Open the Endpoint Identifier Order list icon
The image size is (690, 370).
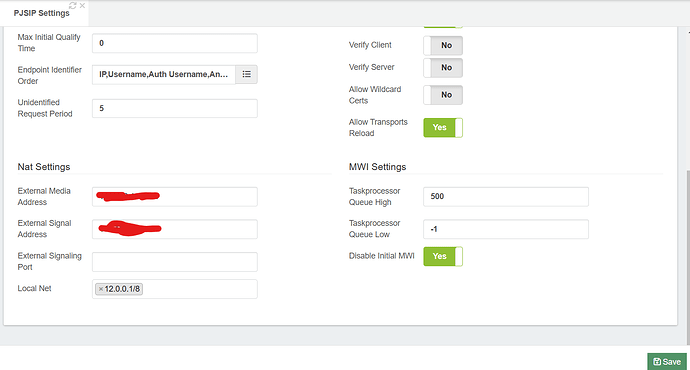(x=246, y=74)
